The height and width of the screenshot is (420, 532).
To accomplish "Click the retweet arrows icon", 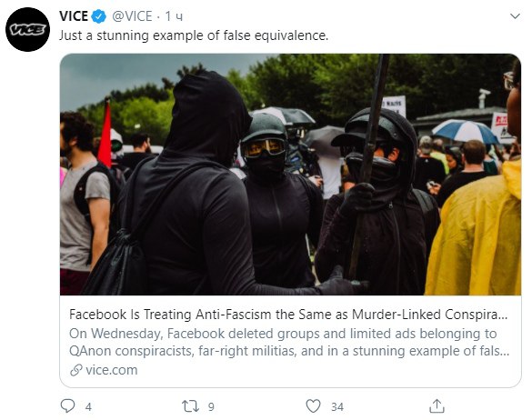I will pyautogui.click(x=190, y=406).
